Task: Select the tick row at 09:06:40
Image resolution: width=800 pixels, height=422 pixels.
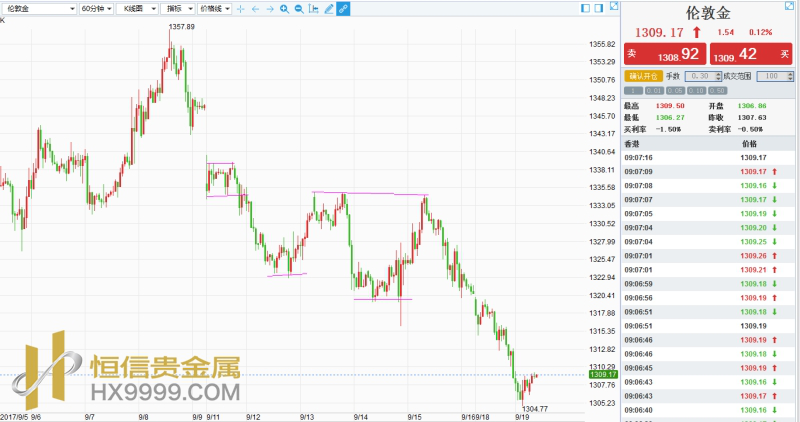Action: click(x=708, y=410)
